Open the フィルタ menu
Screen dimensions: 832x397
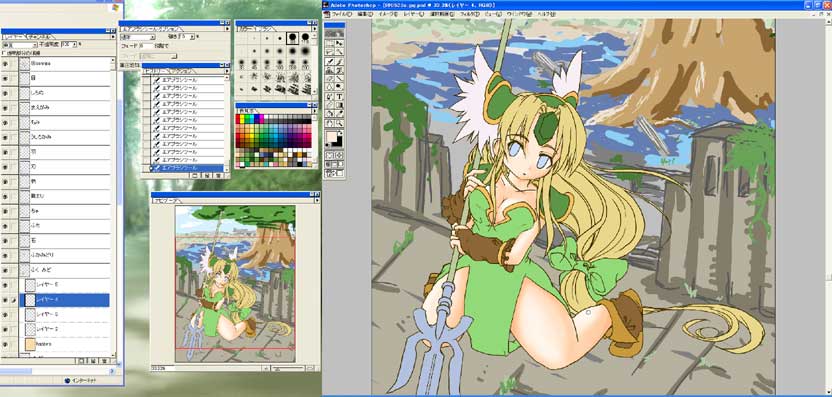pos(470,14)
